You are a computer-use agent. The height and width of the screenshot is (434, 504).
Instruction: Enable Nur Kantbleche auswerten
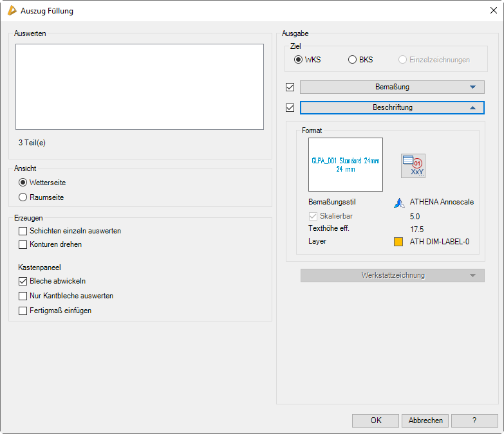pyautogui.click(x=23, y=296)
